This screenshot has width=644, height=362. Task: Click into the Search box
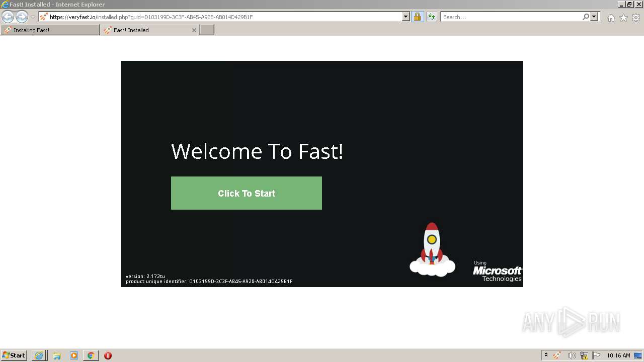click(x=511, y=17)
